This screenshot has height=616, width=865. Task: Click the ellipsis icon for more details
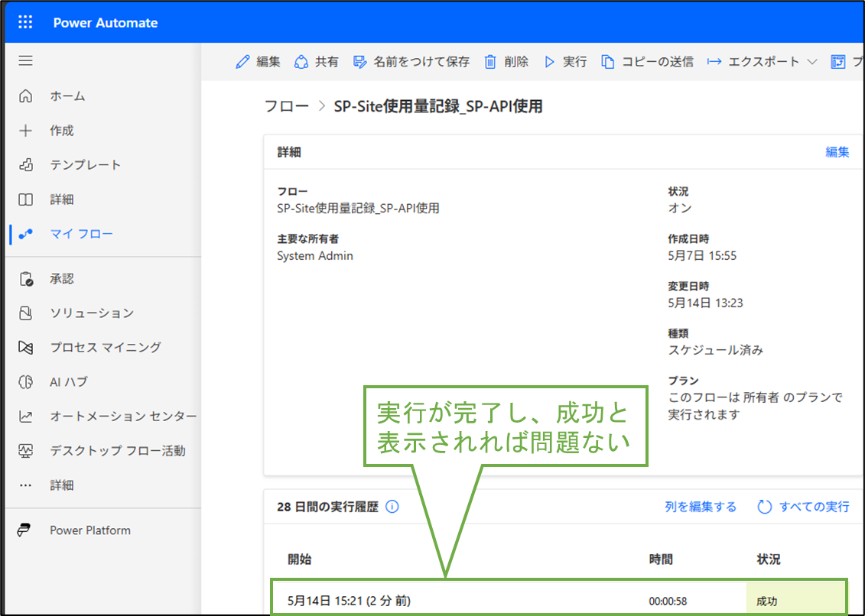pos(25,485)
